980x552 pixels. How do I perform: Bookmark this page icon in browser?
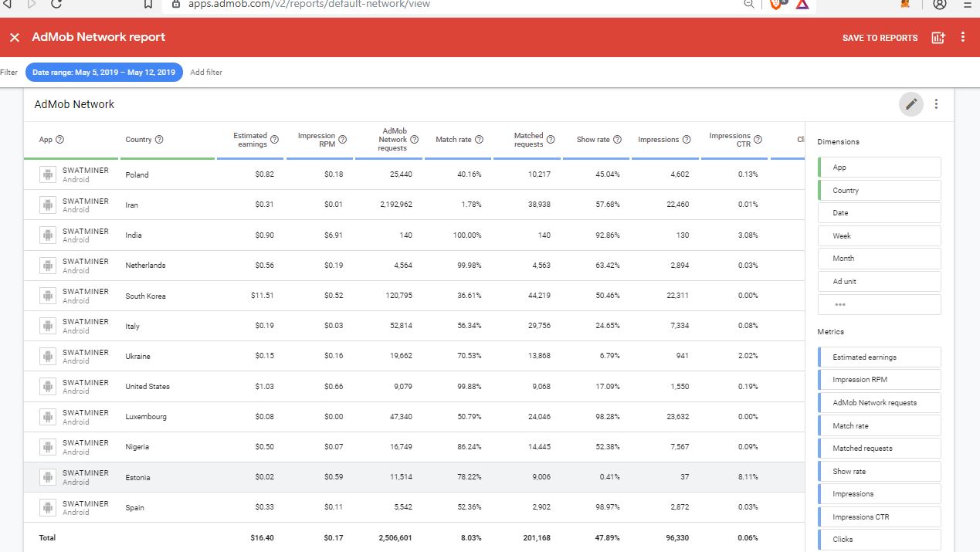tap(149, 4)
